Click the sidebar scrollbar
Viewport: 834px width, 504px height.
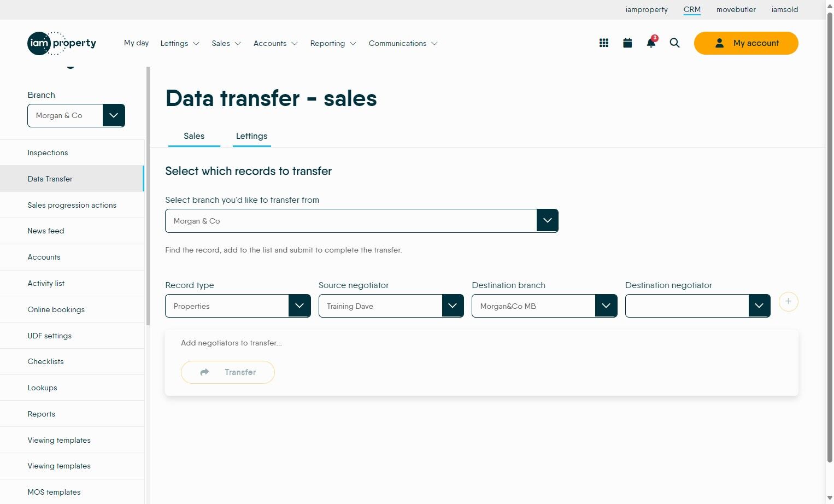click(x=148, y=196)
